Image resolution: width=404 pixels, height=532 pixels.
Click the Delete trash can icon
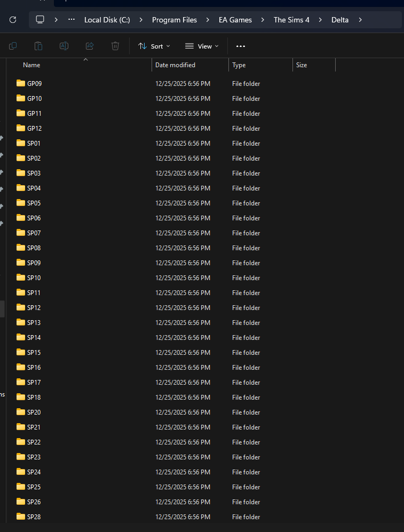(x=115, y=46)
